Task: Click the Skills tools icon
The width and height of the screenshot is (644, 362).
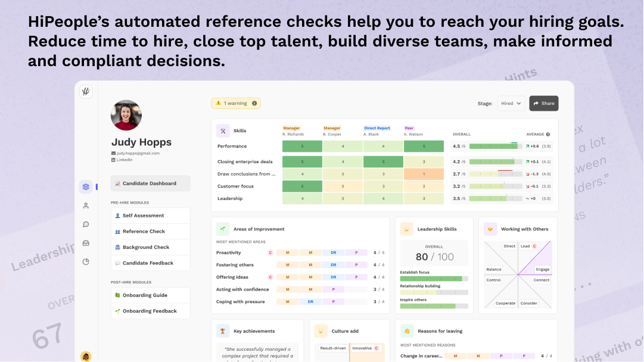Action: [x=223, y=131]
